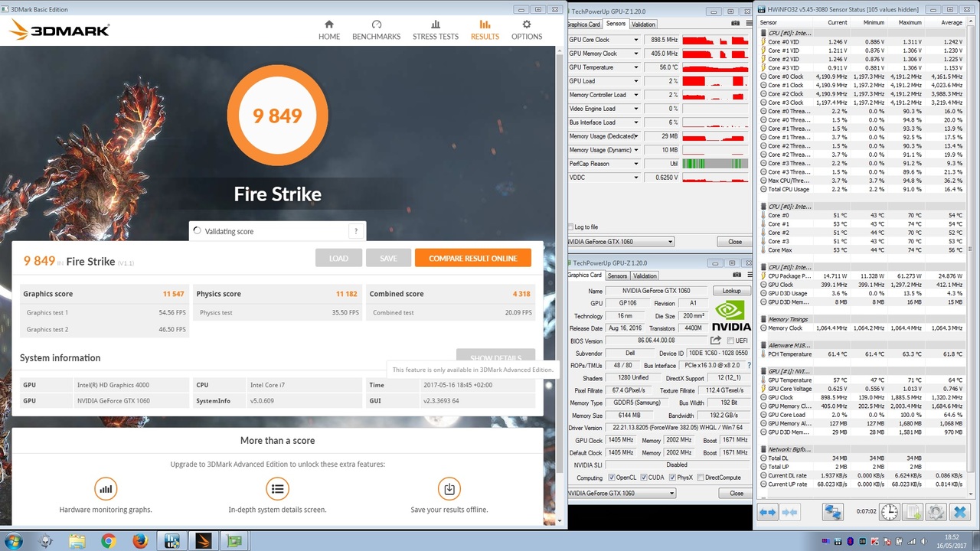This screenshot has width=980, height=551.
Task: Open the Memory Controller Load dropdown
Action: [635, 95]
